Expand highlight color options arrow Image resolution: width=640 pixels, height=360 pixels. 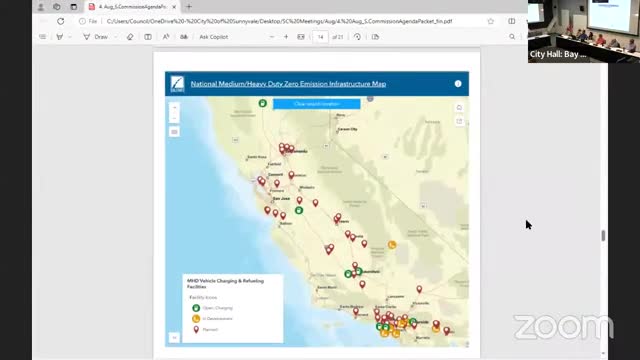(x=70, y=37)
